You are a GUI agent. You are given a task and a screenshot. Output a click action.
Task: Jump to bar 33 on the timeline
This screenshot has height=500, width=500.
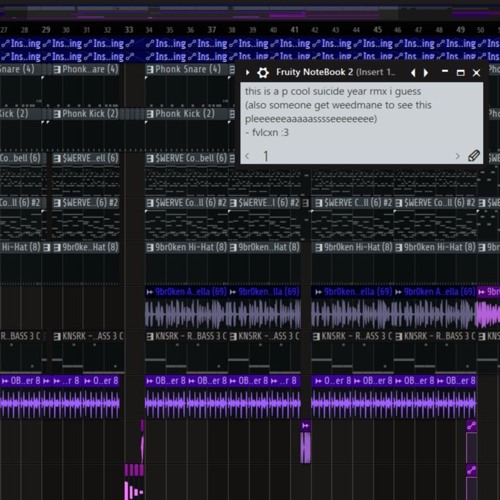[129, 30]
